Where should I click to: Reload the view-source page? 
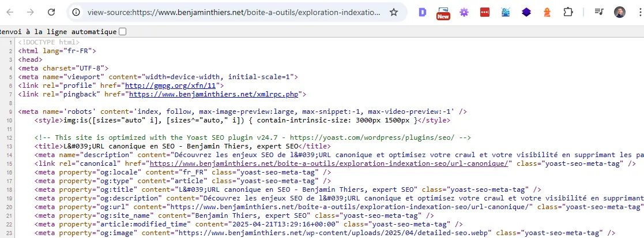(x=51, y=12)
